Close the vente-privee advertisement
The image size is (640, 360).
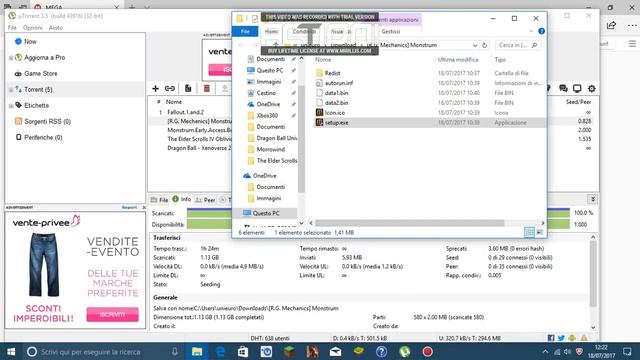(x=144, y=207)
